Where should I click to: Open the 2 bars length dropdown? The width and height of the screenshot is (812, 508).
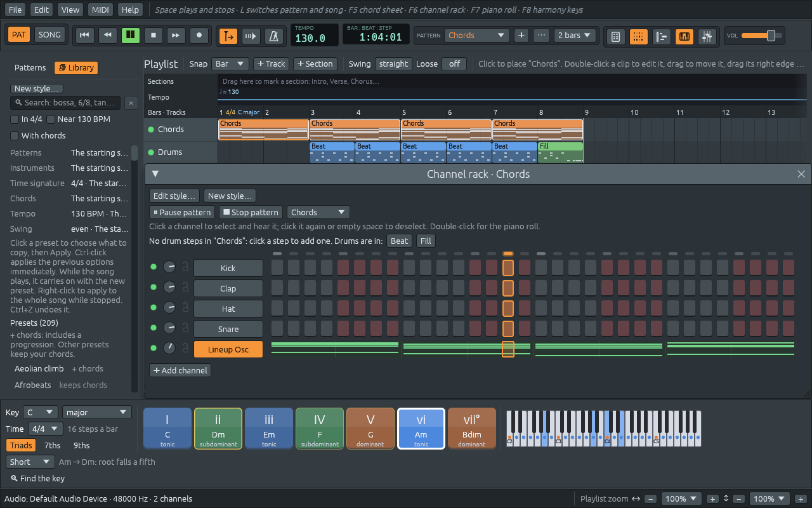[x=575, y=36]
